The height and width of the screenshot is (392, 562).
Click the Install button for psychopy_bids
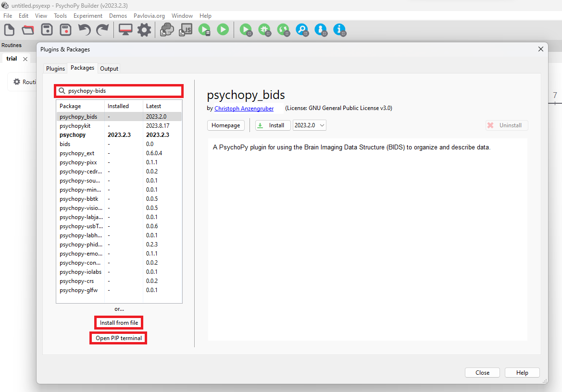pos(273,125)
